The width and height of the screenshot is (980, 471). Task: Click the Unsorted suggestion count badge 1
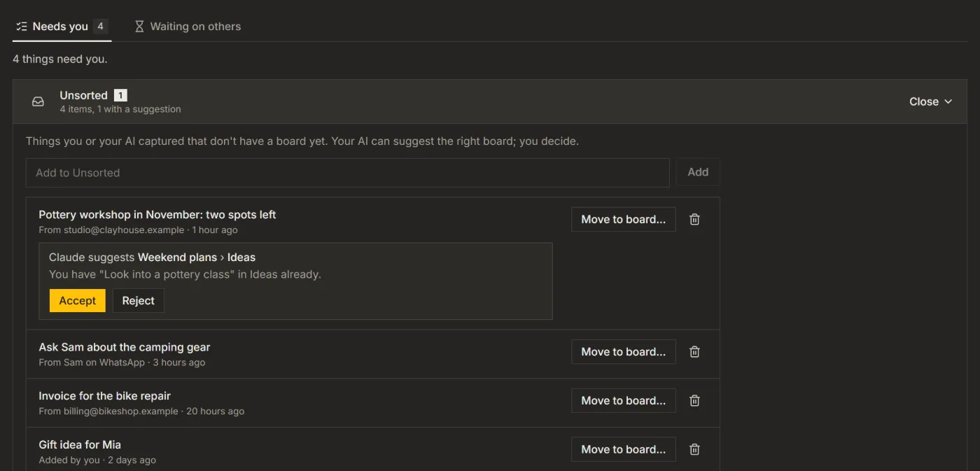point(120,95)
